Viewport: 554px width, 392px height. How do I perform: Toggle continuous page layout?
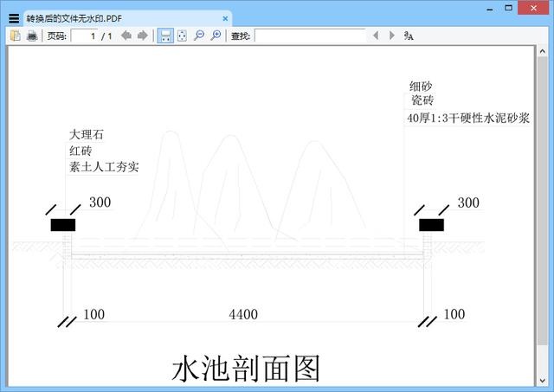click(165, 35)
